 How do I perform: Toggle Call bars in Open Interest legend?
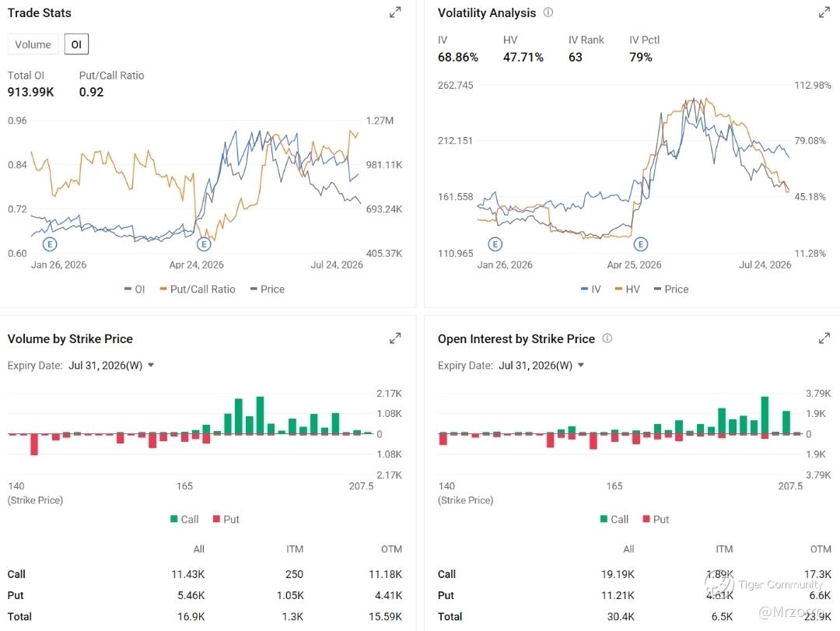coord(614,519)
